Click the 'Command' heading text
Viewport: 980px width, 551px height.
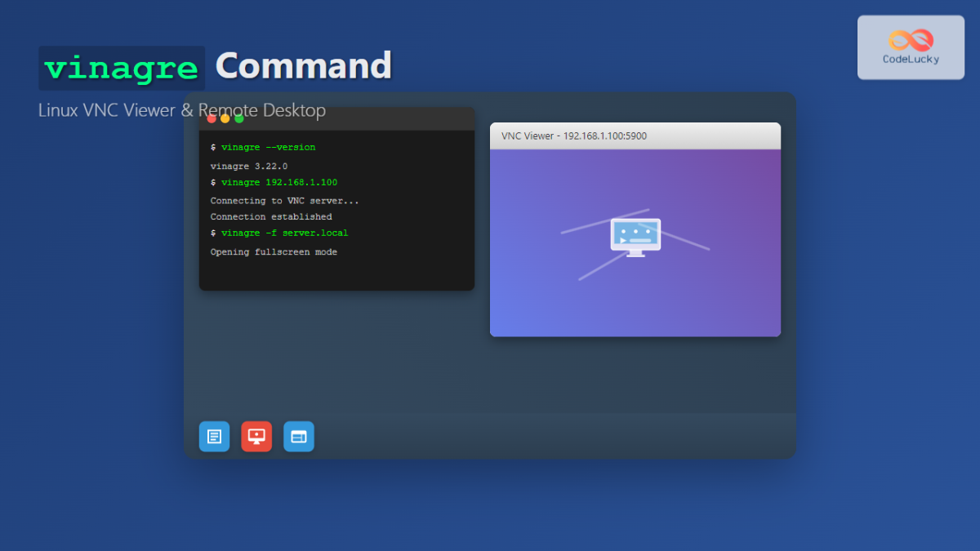pos(302,66)
